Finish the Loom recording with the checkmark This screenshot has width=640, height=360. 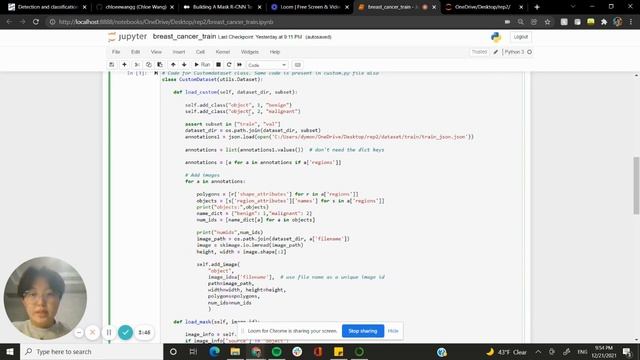coord(125,332)
